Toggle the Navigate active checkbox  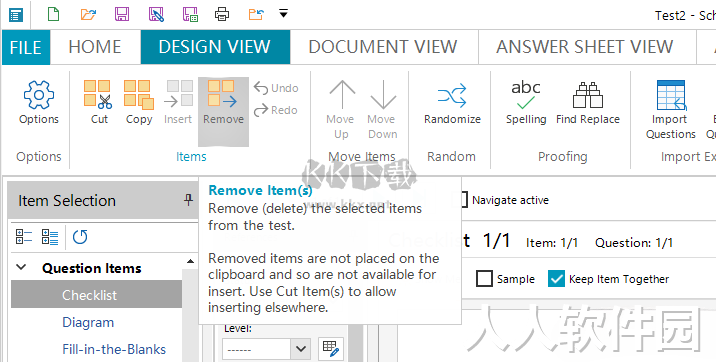(463, 199)
